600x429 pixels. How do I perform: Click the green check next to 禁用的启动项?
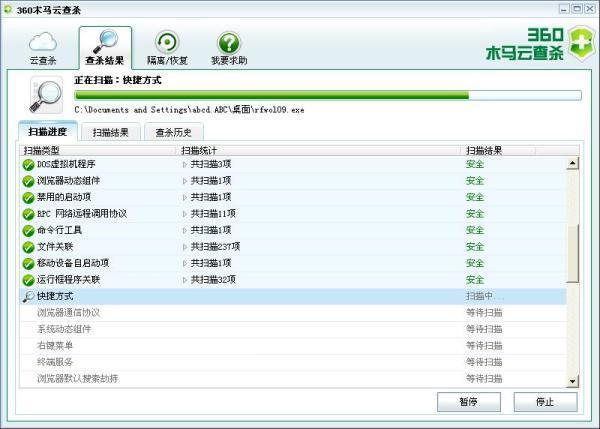[x=28, y=197]
